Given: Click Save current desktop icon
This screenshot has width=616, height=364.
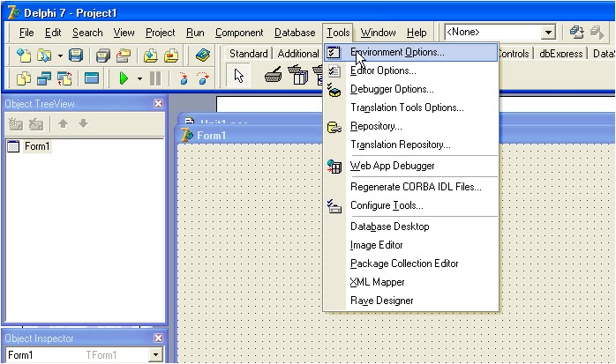Looking at the screenshot, I should (576, 32).
